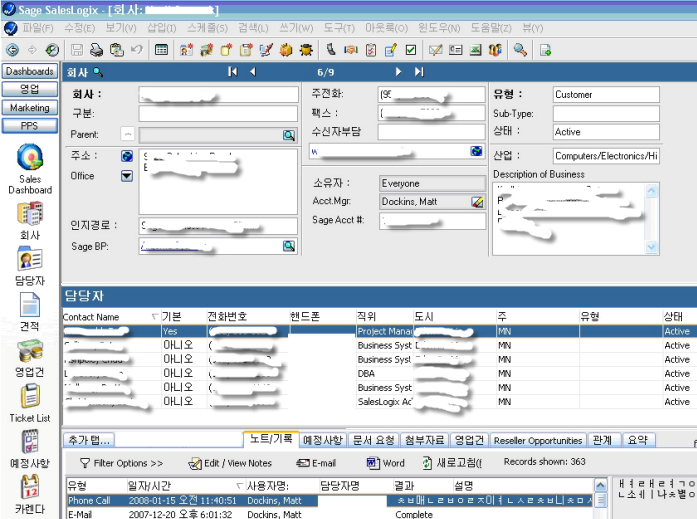Screen dimensions: 697x519
Task: Click the web address globe icon
Action: tap(476, 151)
